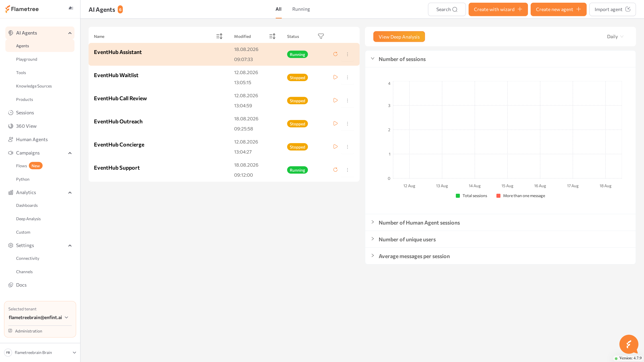The image size is (644, 362).
Task: Collapse the Campaigns sidebar section
Action: tap(70, 153)
